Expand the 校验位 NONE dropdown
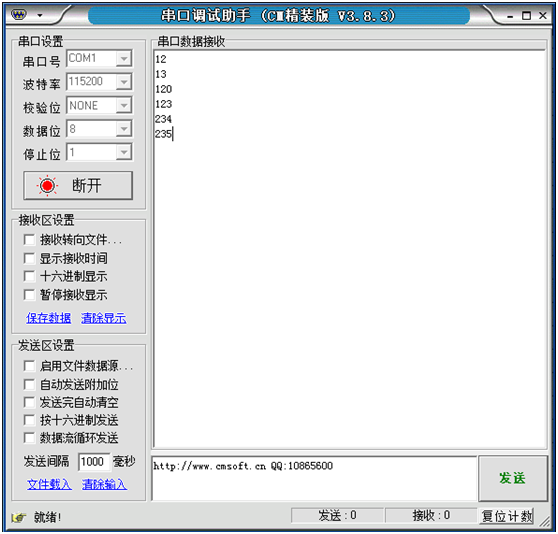 [124, 105]
